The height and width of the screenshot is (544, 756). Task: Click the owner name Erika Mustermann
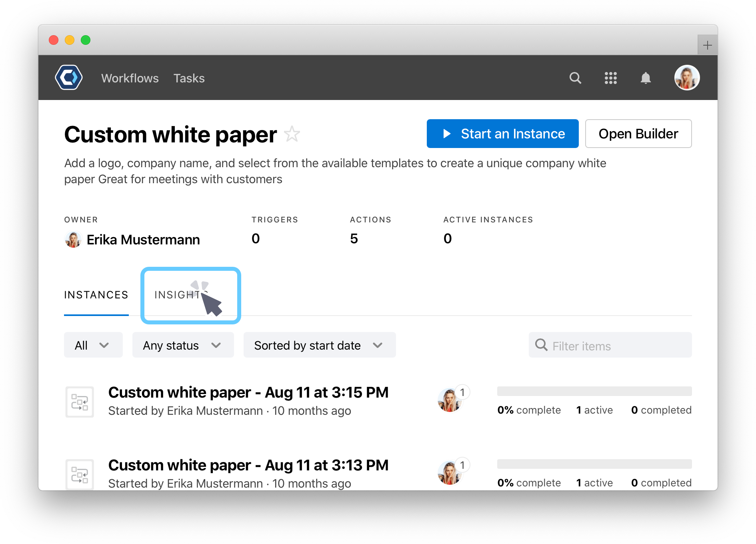[x=143, y=240]
